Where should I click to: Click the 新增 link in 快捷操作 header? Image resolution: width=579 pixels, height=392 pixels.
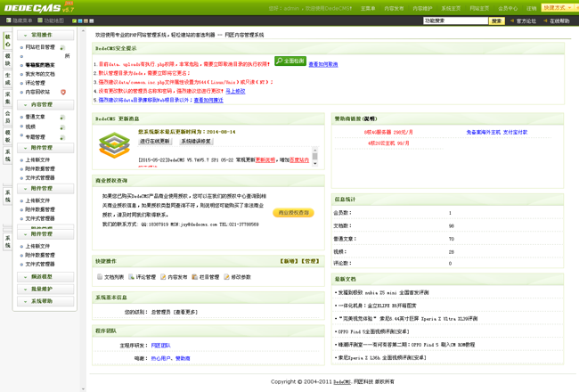[289, 261]
